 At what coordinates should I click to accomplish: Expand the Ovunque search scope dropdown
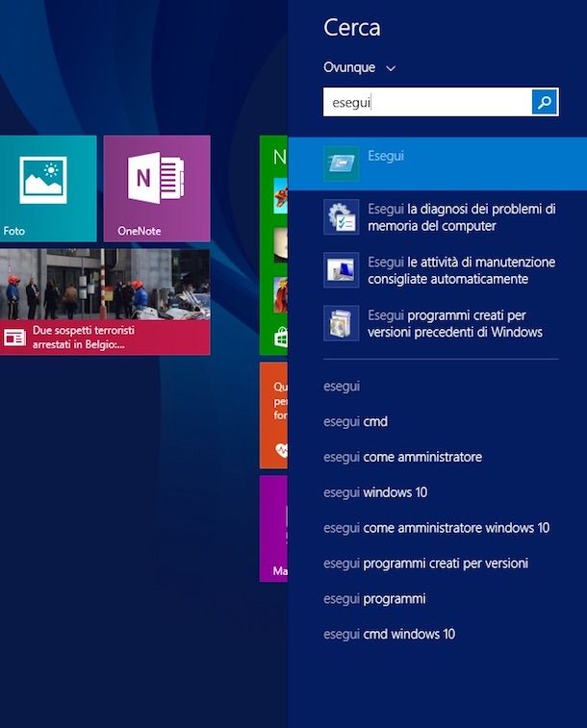[x=360, y=67]
